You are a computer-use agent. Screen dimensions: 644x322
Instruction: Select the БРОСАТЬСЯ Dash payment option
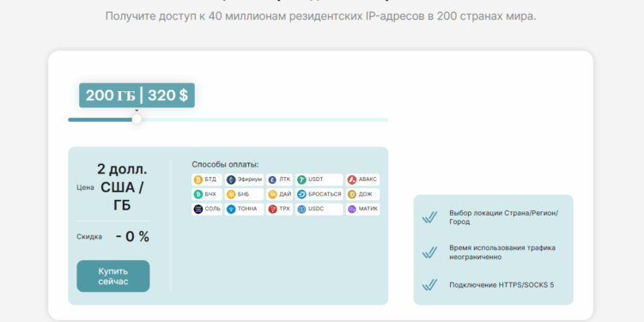click(x=319, y=194)
